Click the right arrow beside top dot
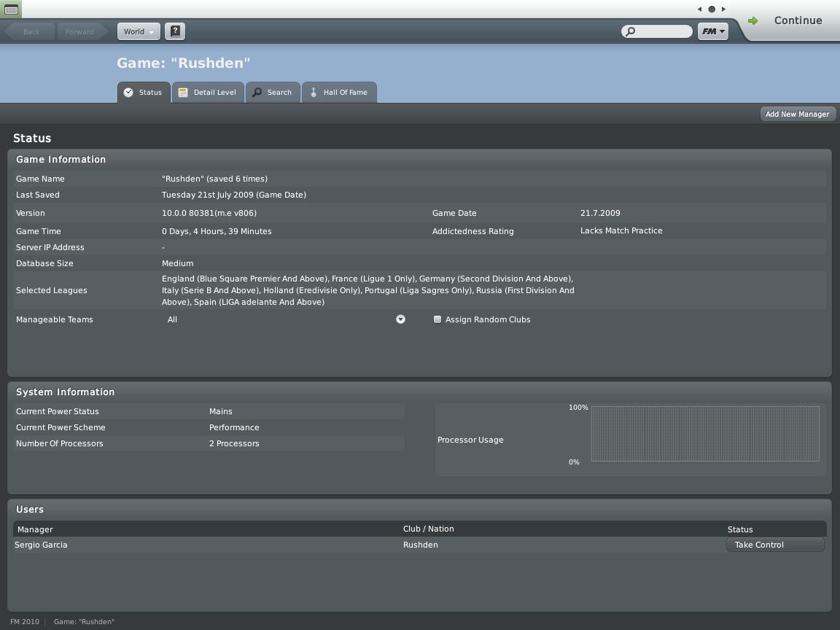Screen dimensions: 840x630 (x=723, y=9)
